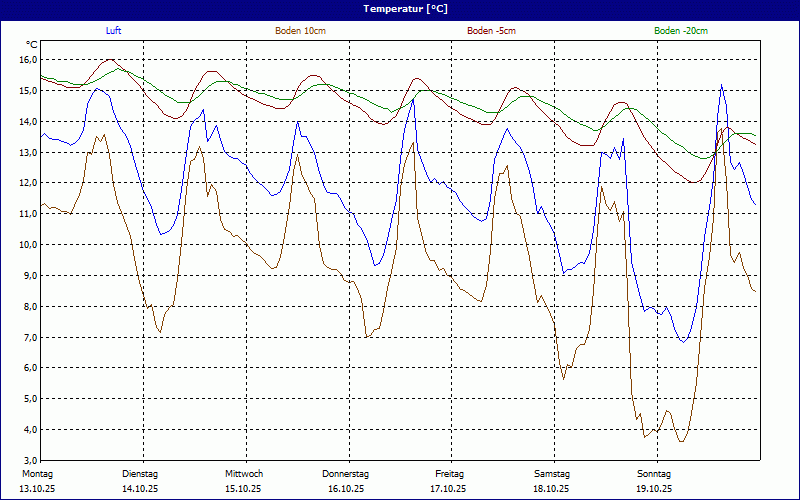Select the Luft legend label
Viewport: 800px width, 500px height.
[x=115, y=31]
